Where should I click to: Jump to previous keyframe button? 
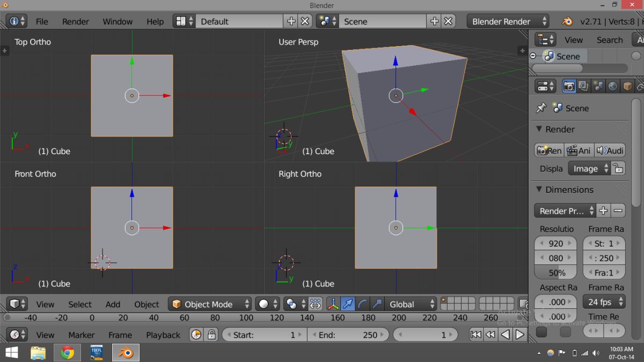point(491,335)
